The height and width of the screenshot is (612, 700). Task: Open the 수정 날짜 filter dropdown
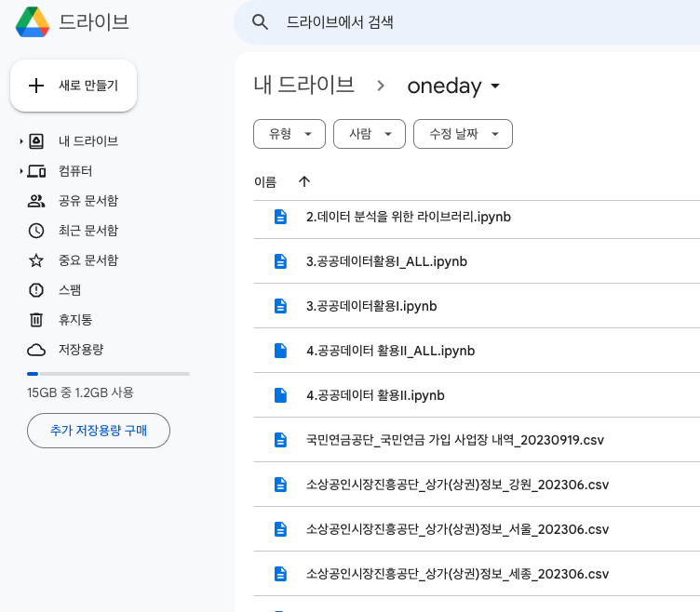463,134
